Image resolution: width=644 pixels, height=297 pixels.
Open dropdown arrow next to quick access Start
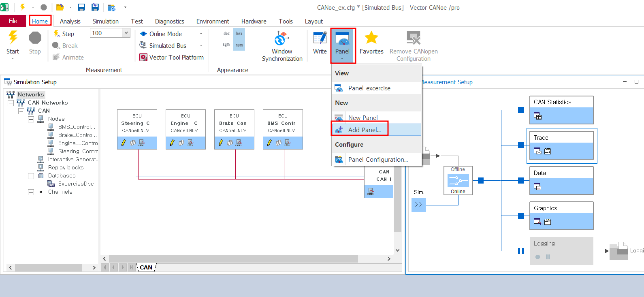coord(33,7)
